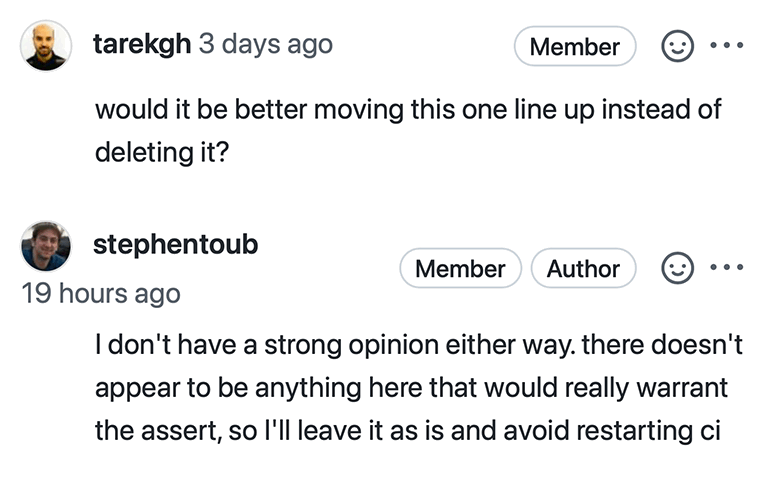
Task: Click the Member badge next to tarekgh
Action: point(574,47)
